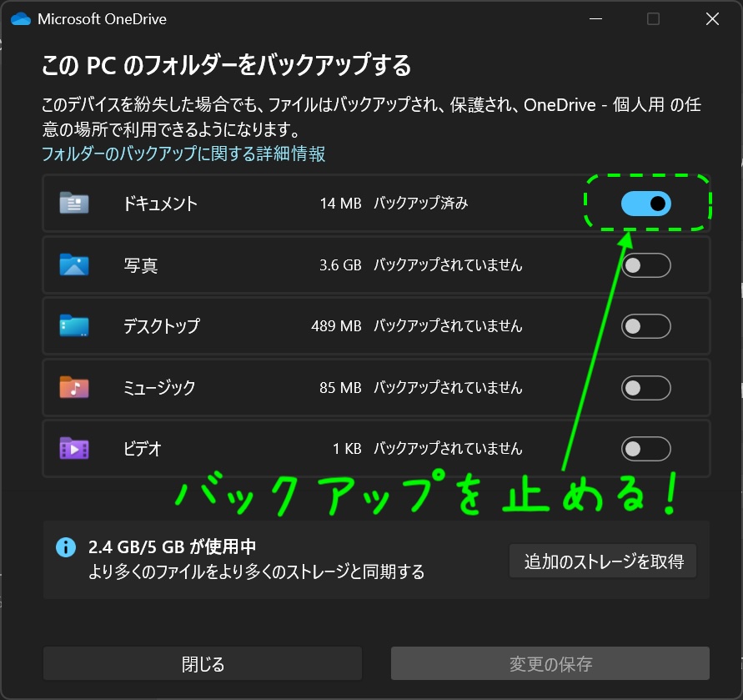The image size is (743, 700).
Task: Click the 489 MB size value
Action: pos(336,326)
